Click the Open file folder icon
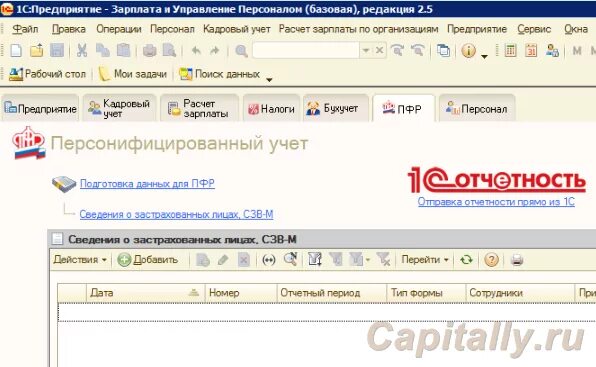 coord(36,50)
